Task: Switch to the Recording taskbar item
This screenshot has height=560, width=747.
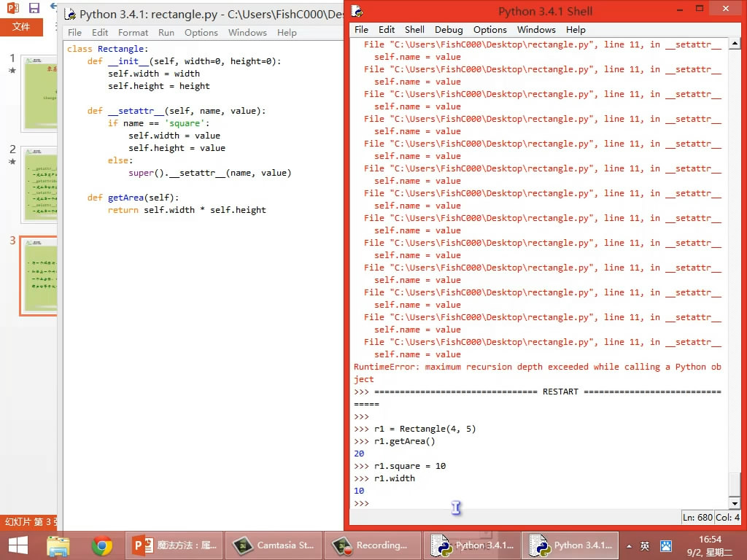Action: pyautogui.click(x=373, y=545)
